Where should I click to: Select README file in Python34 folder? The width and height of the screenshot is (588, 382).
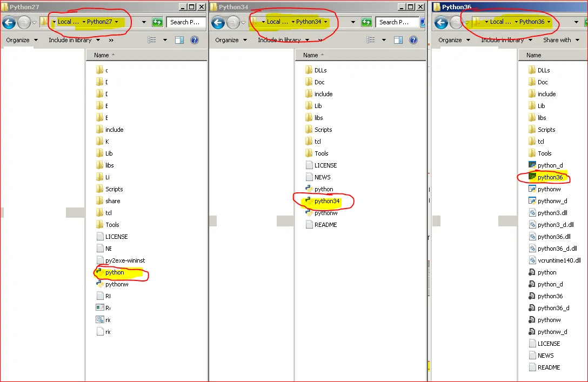click(322, 225)
